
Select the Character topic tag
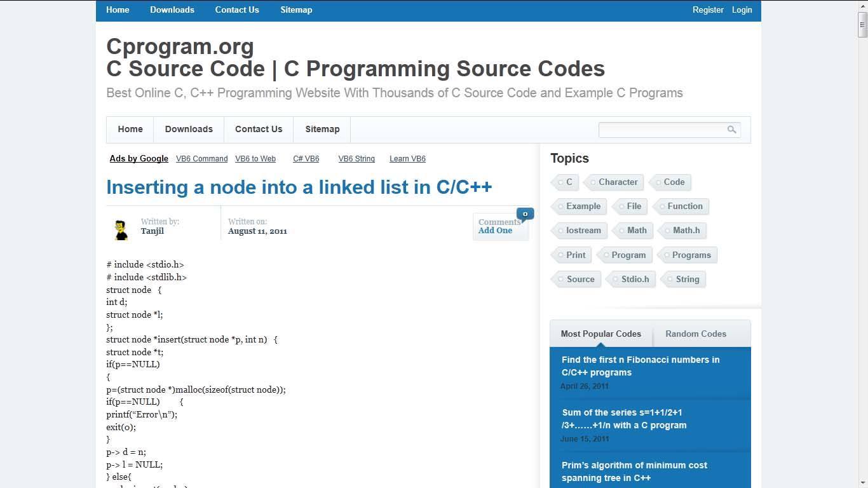[617, 182]
